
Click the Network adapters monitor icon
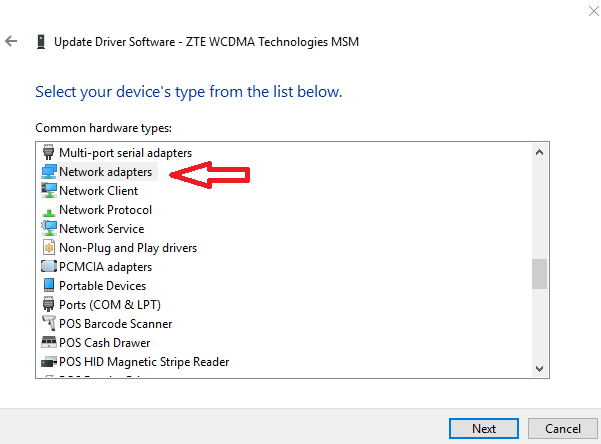(x=49, y=172)
